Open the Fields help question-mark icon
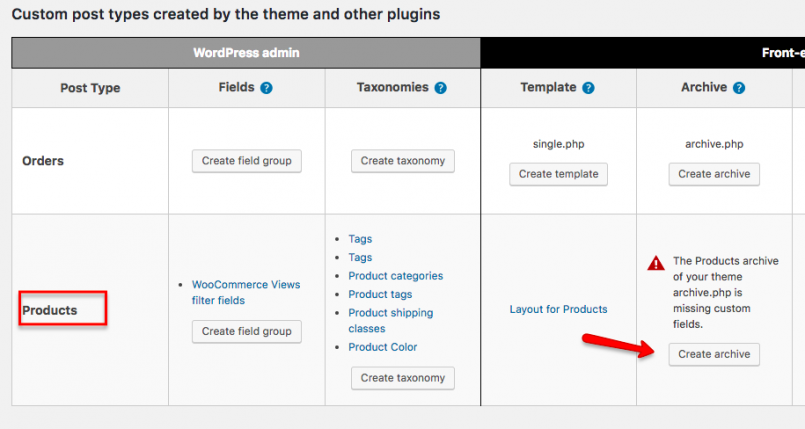The height and width of the screenshot is (429, 805). click(266, 88)
